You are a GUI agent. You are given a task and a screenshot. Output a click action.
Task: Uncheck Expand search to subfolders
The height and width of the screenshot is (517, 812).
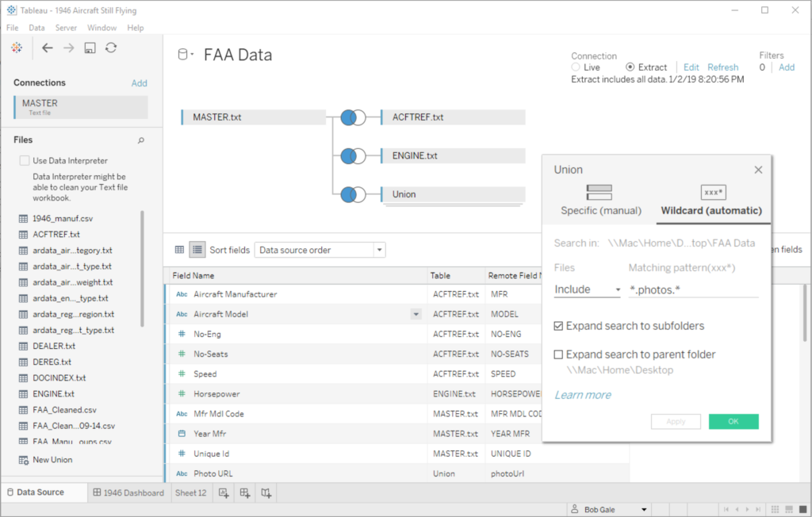pos(558,326)
